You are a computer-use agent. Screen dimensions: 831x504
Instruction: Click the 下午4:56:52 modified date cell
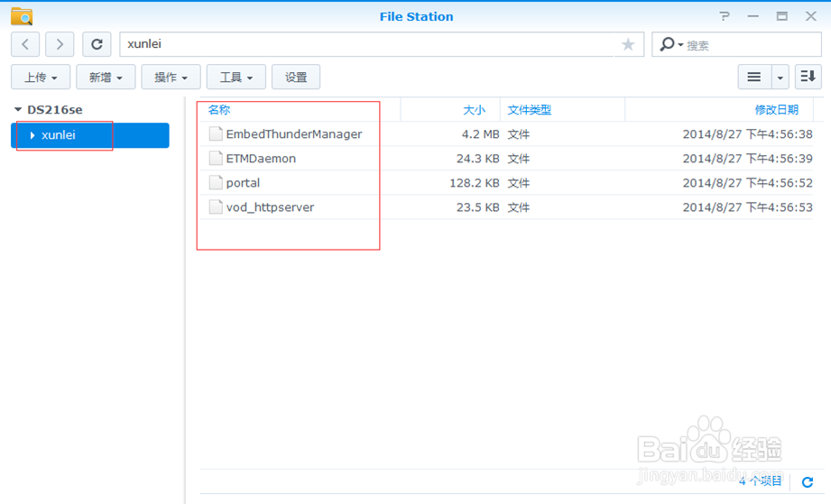click(747, 183)
